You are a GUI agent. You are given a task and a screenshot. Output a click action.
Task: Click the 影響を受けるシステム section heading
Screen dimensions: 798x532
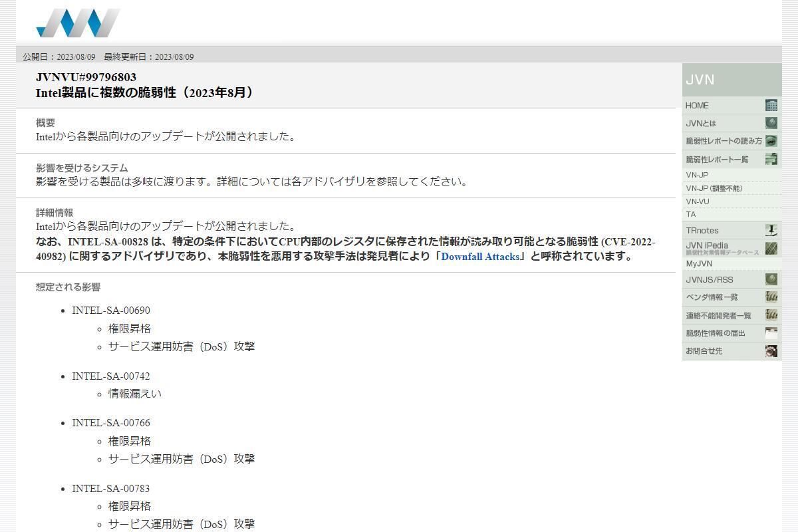(82, 168)
